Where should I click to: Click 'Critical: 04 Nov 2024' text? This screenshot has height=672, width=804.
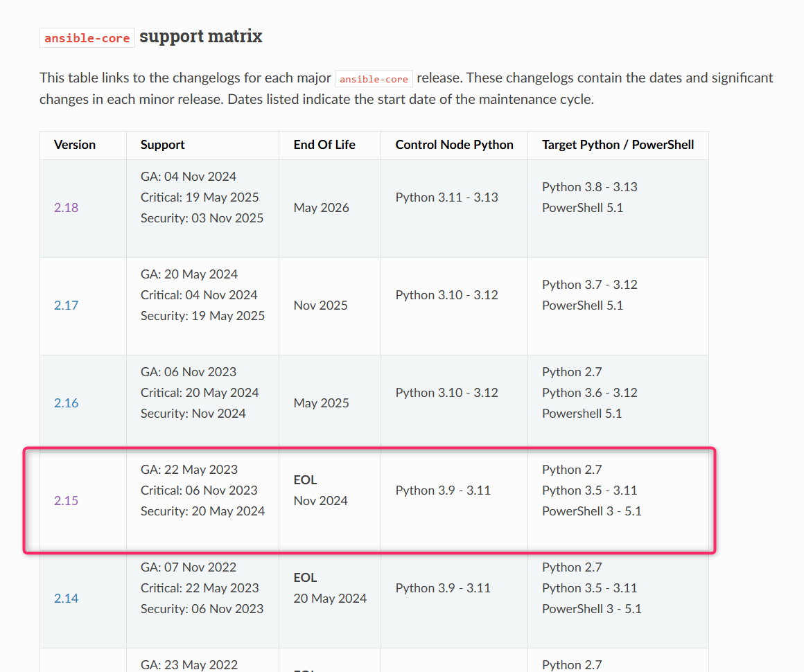[199, 295]
